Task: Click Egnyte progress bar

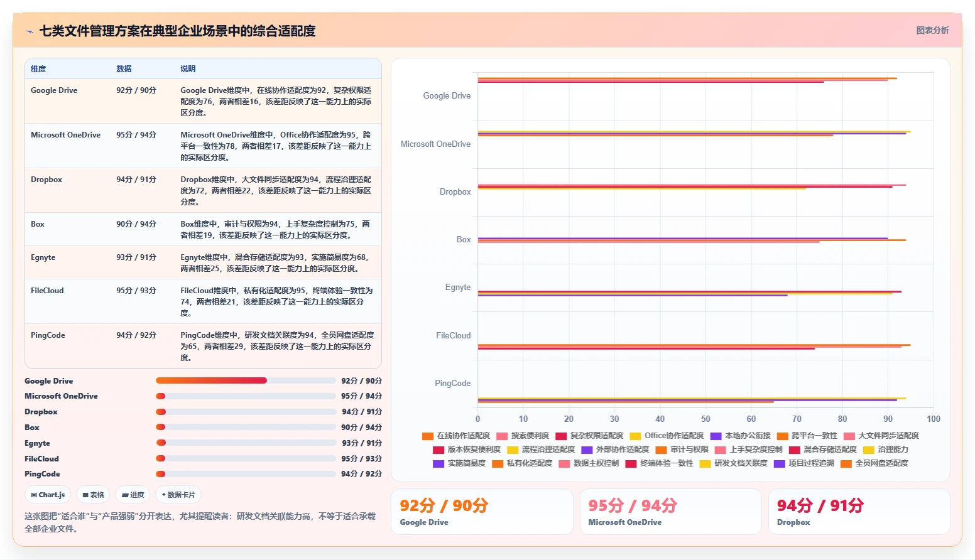Action: coord(246,443)
